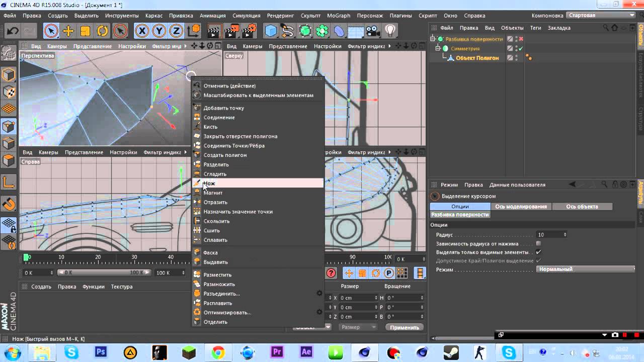Choose Выдавить (Extrude) in context menu
The height and width of the screenshot is (362, 644).
point(258,262)
